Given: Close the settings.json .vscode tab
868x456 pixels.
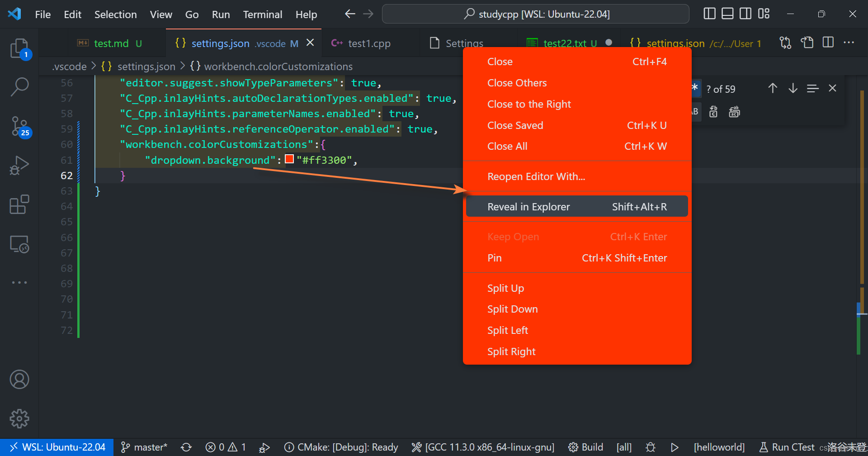Looking at the screenshot, I should 310,43.
